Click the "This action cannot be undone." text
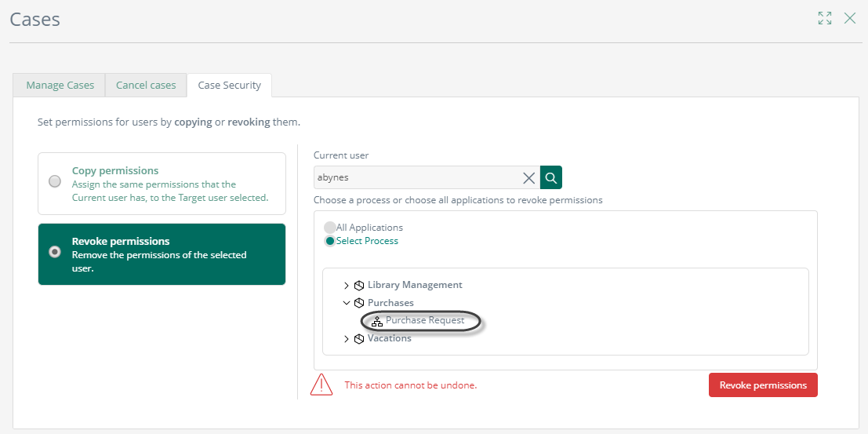868x434 pixels. click(411, 385)
